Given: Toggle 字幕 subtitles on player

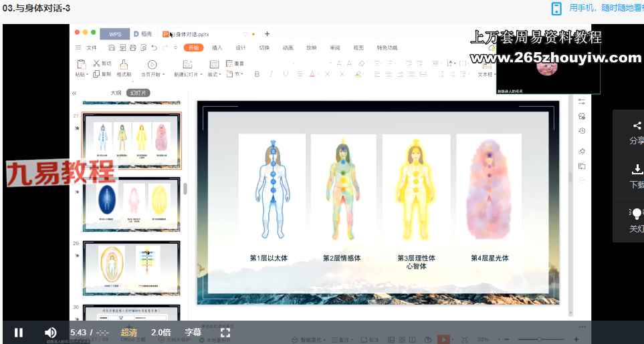Looking at the screenshot, I should click(x=193, y=332).
